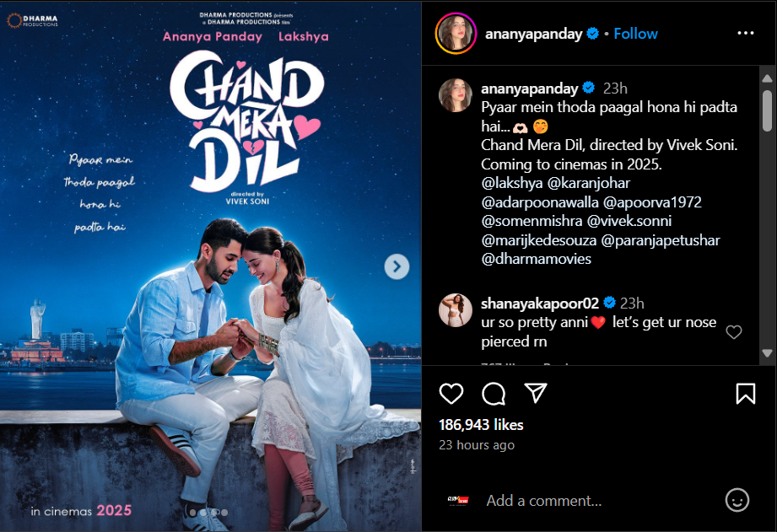Save post with the bookmark icon

tap(745, 394)
